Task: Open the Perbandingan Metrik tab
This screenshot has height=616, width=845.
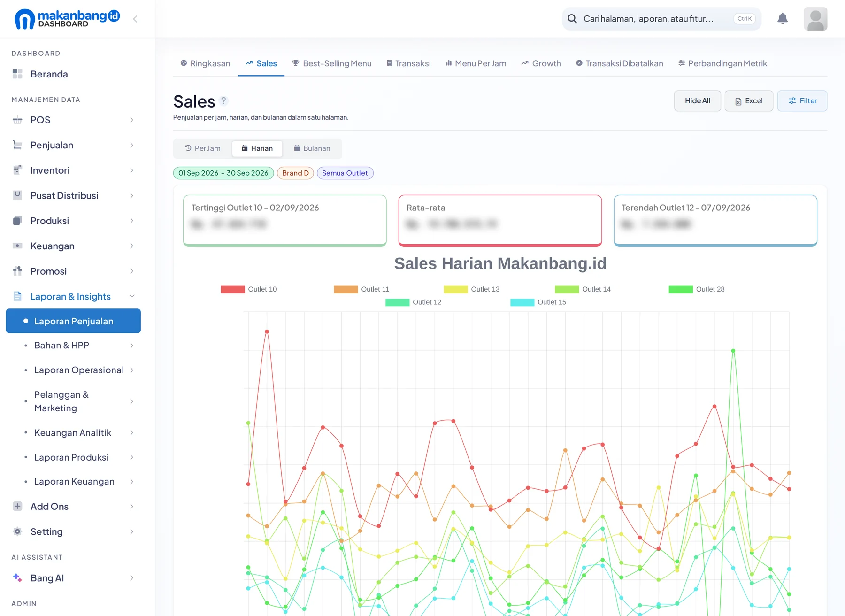Action: click(x=723, y=63)
